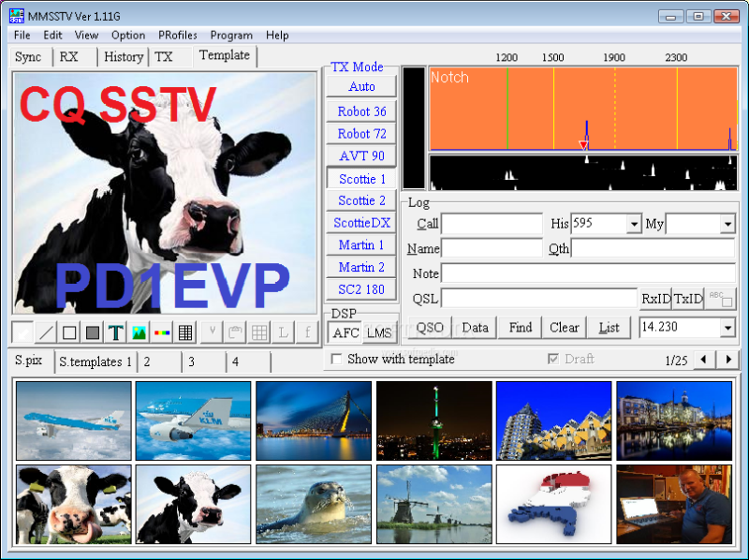Open the Program menu
The image size is (749, 560).
[x=231, y=36]
